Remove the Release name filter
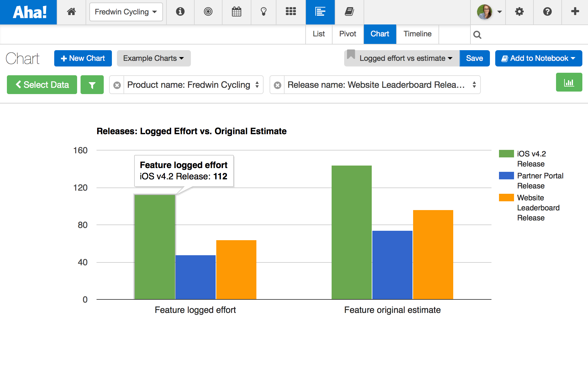 (x=277, y=85)
